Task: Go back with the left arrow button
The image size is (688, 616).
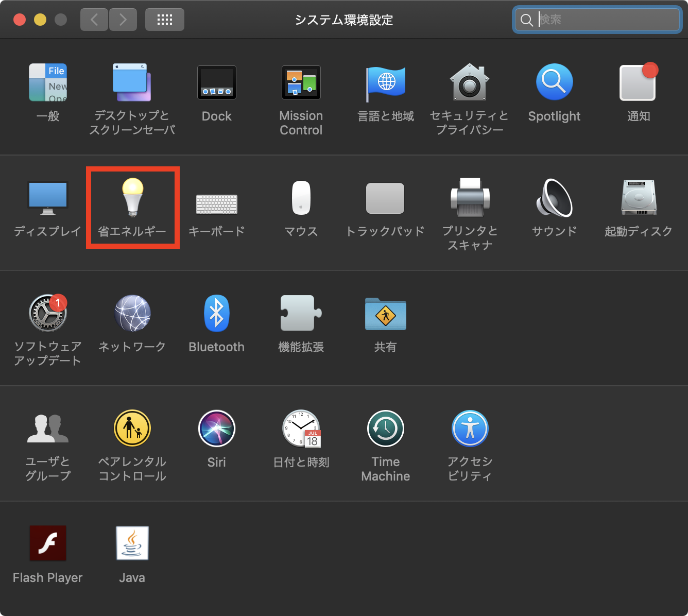Action: 94,20
